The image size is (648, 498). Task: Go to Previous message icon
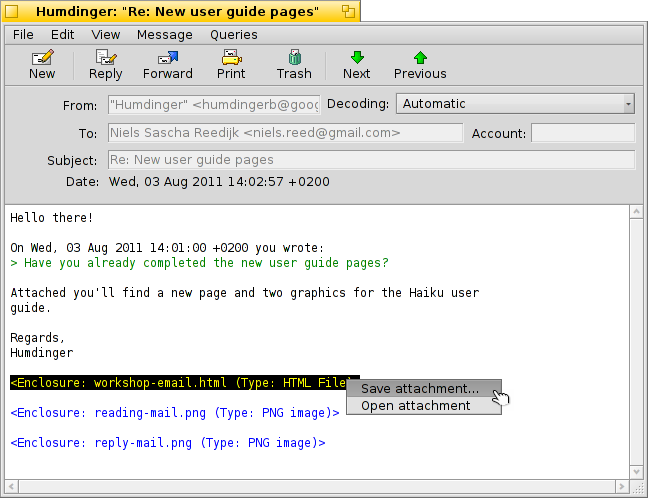pos(420,58)
